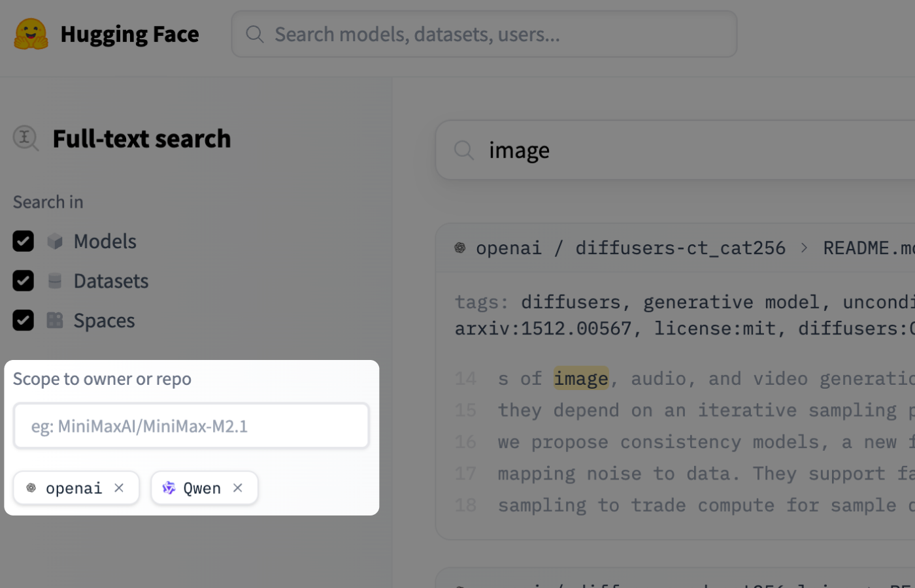
Task: Open the diffusers-ct_cat256 repo link
Action: point(680,248)
